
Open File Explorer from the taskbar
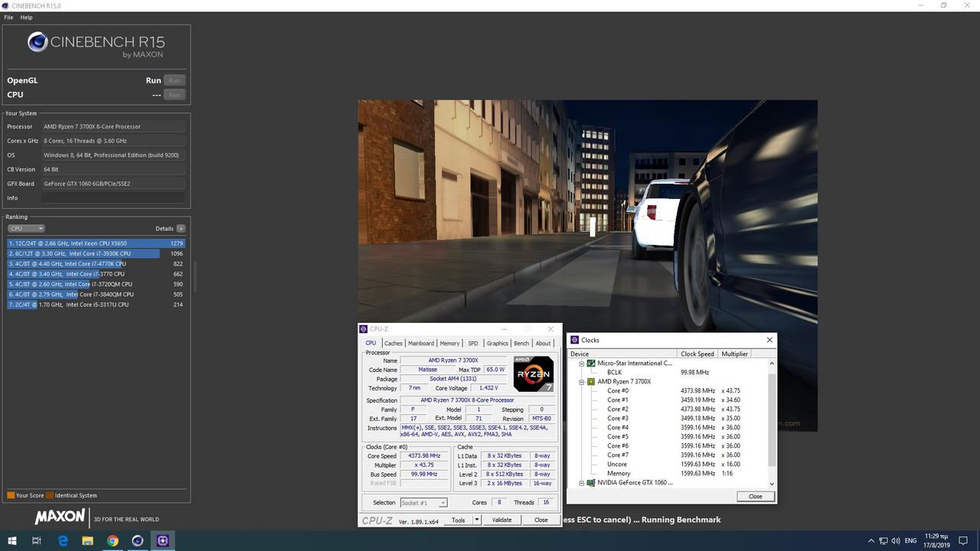[87, 540]
